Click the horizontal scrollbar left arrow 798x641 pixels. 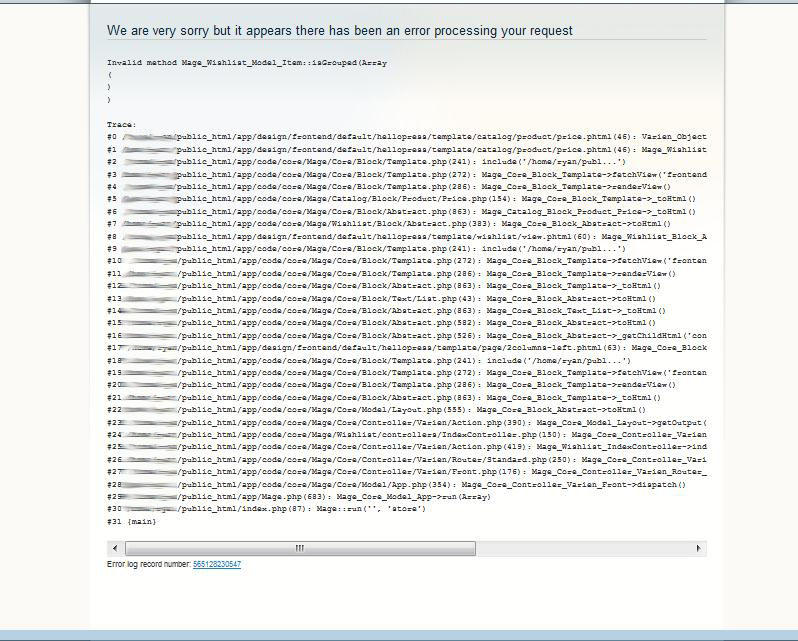pyautogui.click(x=116, y=548)
